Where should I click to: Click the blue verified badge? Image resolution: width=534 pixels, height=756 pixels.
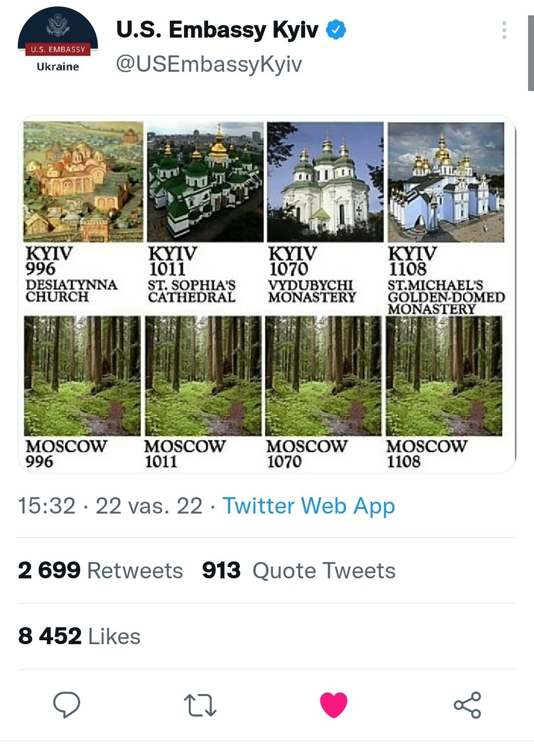(x=336, y=30)
